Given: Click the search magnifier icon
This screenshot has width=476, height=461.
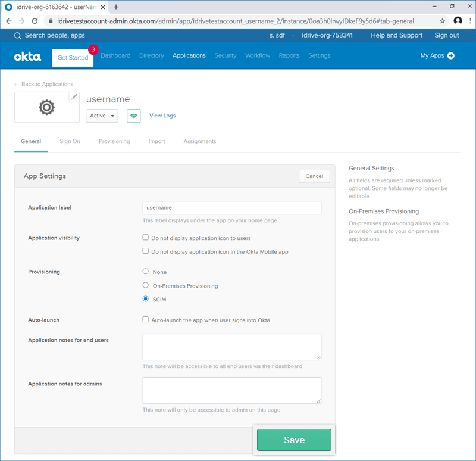Looking at the screenshot, I should pos(18,36).
